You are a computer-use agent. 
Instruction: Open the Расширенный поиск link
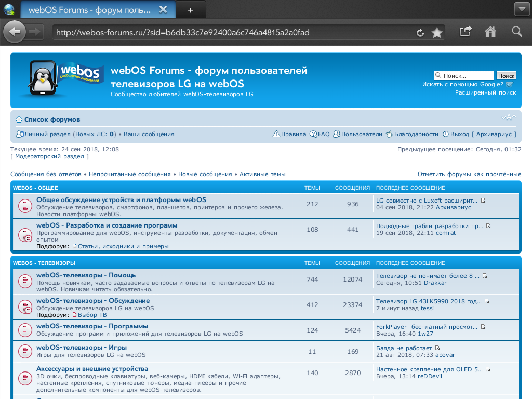[x=485, y=92]
